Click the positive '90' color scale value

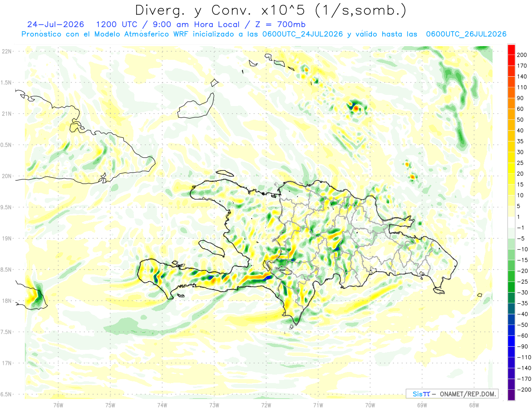point(520,98)
